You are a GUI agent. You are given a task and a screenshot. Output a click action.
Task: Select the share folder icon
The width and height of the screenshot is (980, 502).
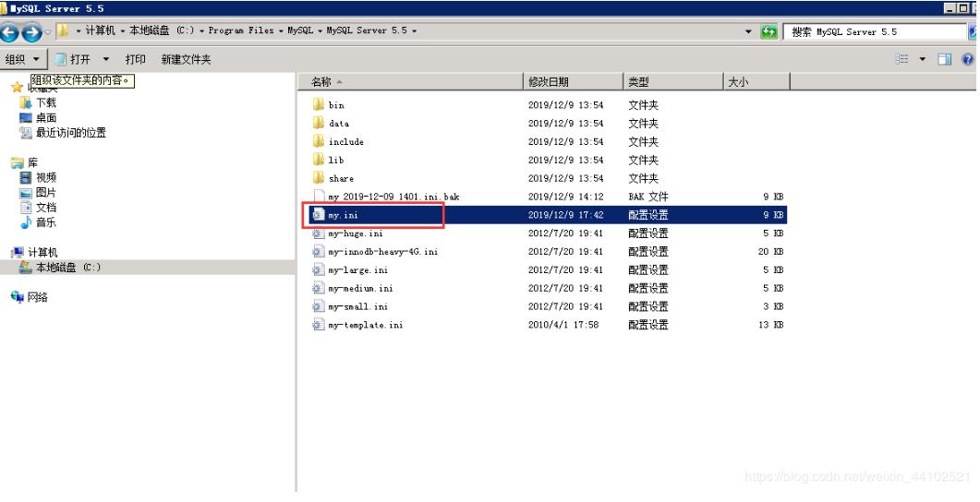click(x=319, y=178)
